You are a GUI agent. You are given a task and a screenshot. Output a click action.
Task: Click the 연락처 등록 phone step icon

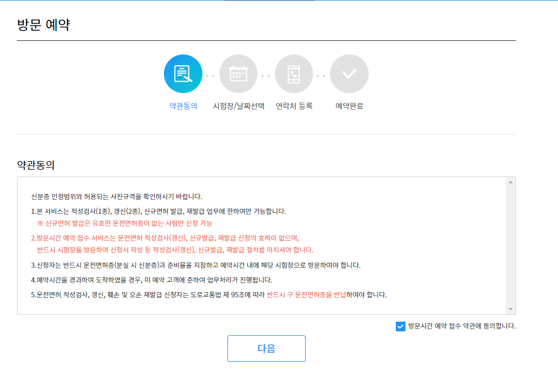tap(294, 74)
